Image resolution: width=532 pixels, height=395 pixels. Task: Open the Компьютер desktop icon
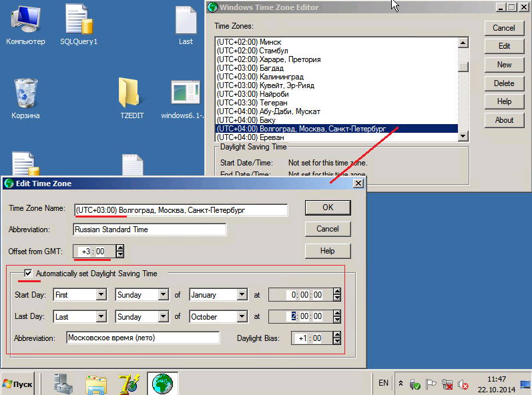tap(25, 25)
